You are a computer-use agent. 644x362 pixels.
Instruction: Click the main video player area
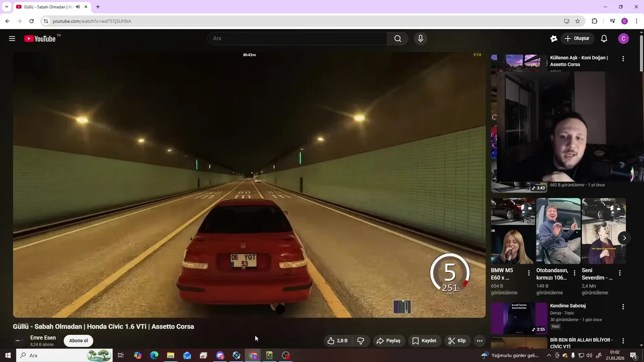pos(249,185)
